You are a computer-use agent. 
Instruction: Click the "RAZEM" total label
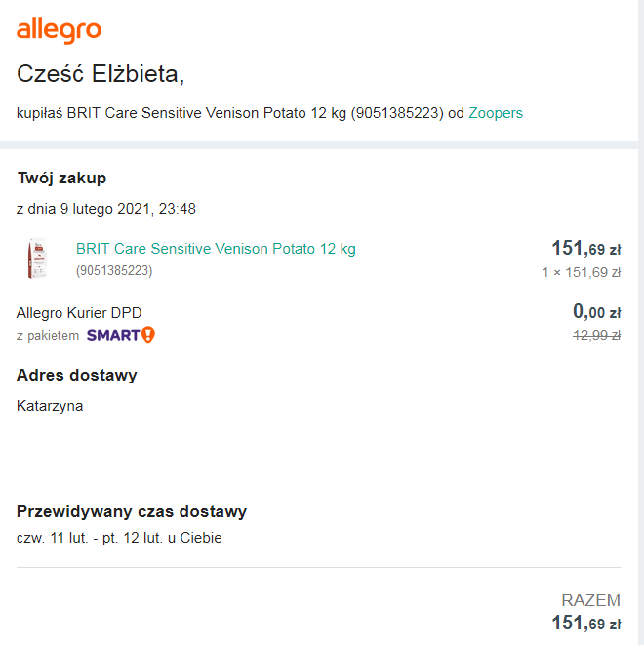(590, 600)
